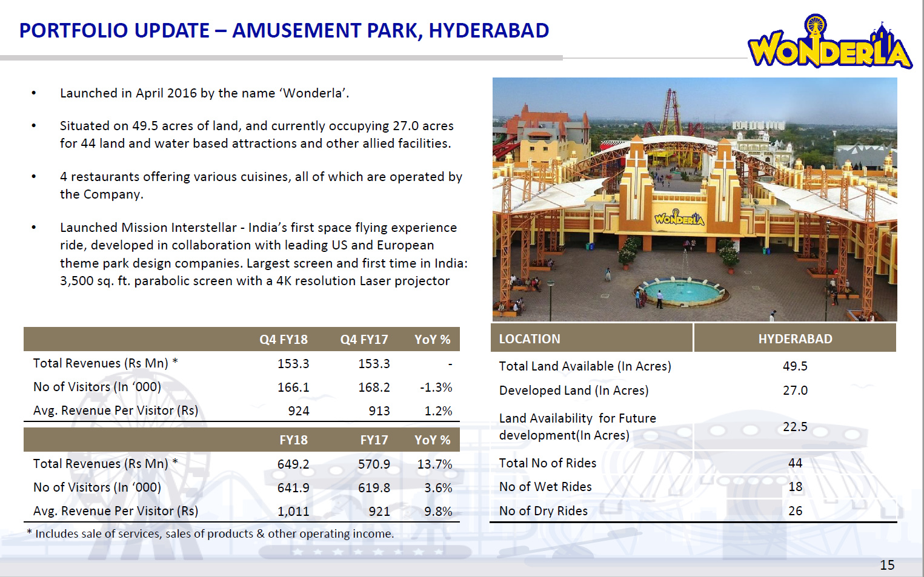Select the -1.3% visitors YoY value
Screen dimensions: 924x577
click(x=436, y=387)
